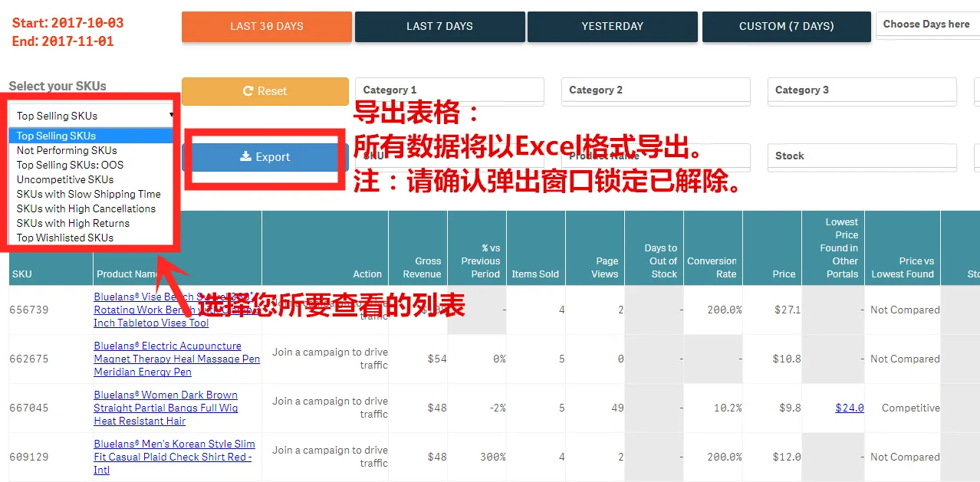Open the Custom (7 Days) range
This screenshot has width=980, height=482.
pos(786,26)
